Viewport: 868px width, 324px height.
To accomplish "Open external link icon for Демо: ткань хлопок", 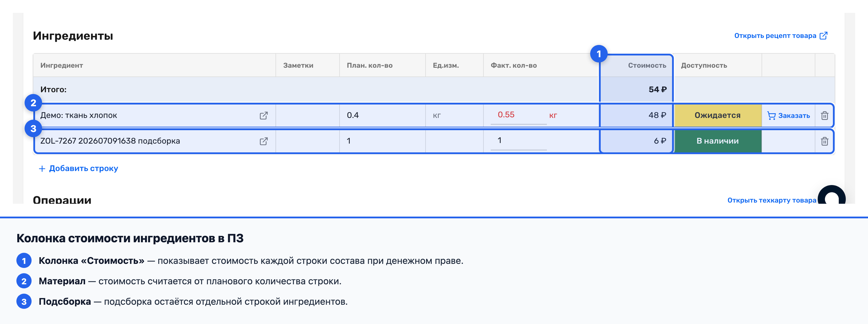I will click(263, 115).
